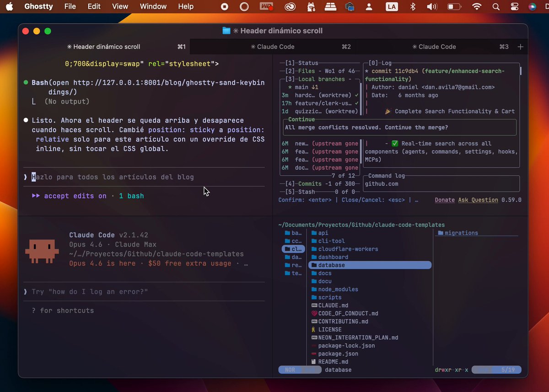
Task: Open the File menu
Action: 70,6
